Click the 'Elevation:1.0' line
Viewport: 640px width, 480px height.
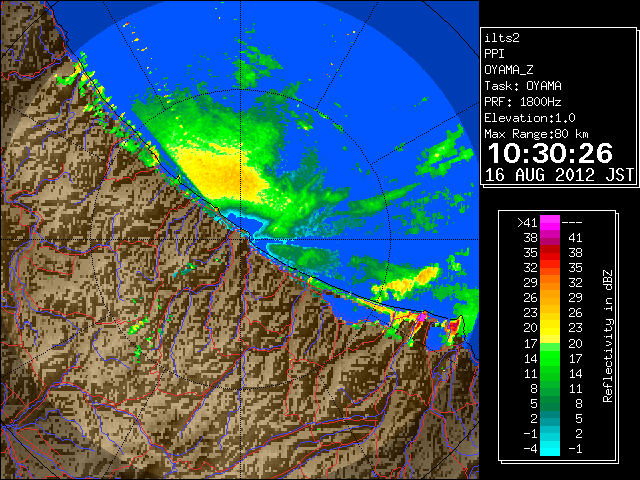(530, 118)
